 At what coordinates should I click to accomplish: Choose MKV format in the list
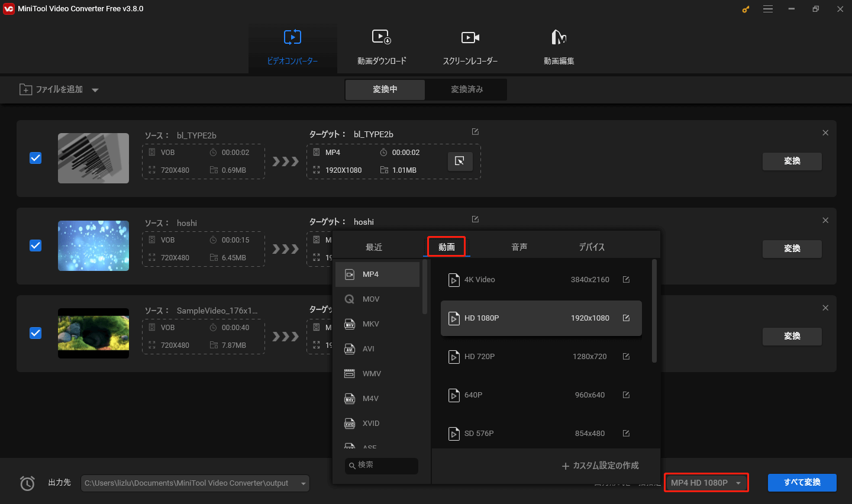pos(377,324)
